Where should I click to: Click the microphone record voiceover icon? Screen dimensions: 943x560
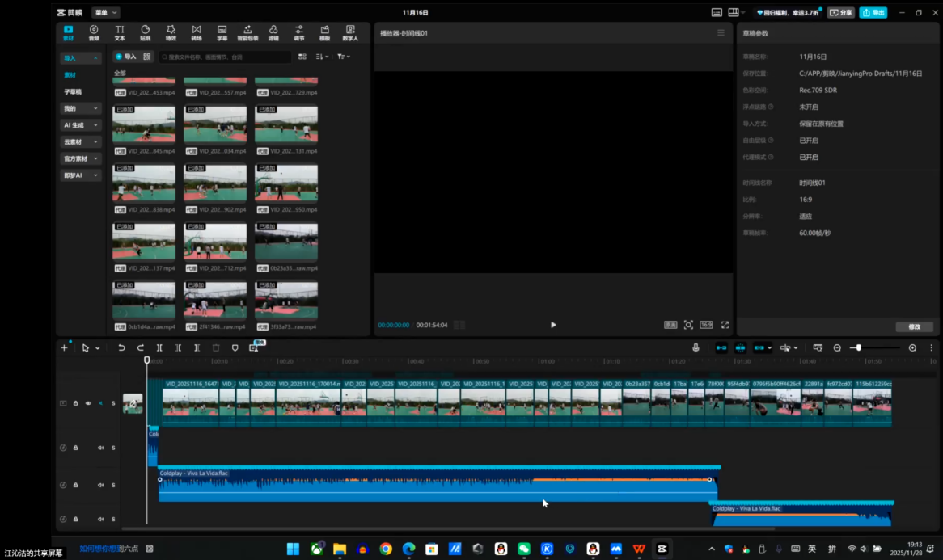coord(696,347)
